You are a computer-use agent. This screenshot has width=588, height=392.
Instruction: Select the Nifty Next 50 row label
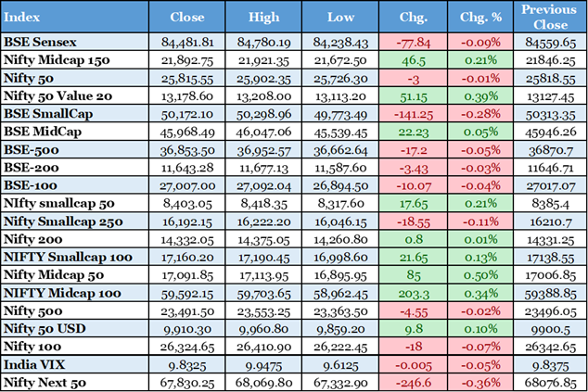tap(48, 380)
